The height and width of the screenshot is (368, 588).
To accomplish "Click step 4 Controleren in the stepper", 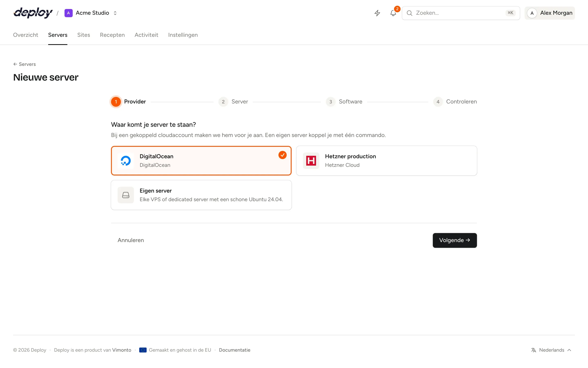I will point(455,102).
